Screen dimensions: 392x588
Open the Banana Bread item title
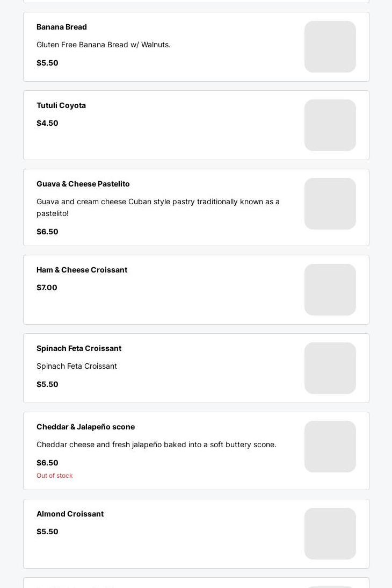pyautogui.click(x=62, y=27)
